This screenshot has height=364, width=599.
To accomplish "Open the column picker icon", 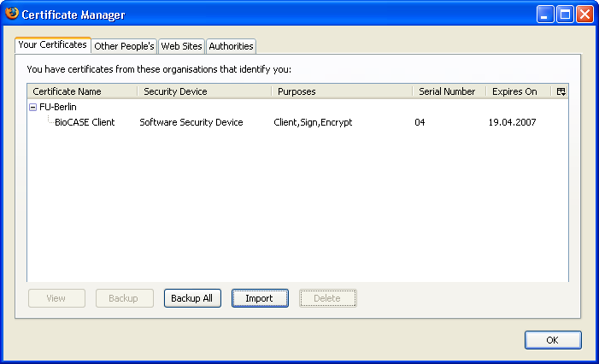I will (561, 91).
